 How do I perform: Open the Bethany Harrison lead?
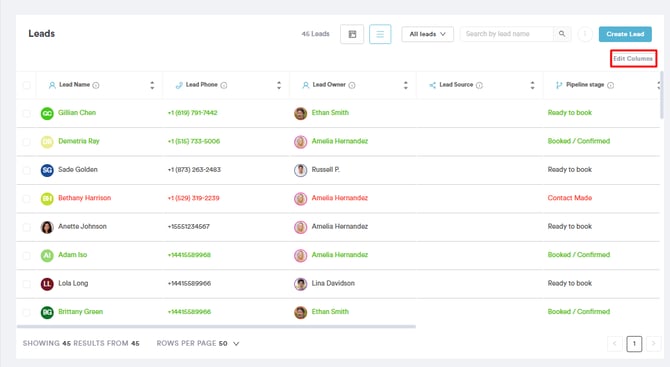[x=85, y=198]
